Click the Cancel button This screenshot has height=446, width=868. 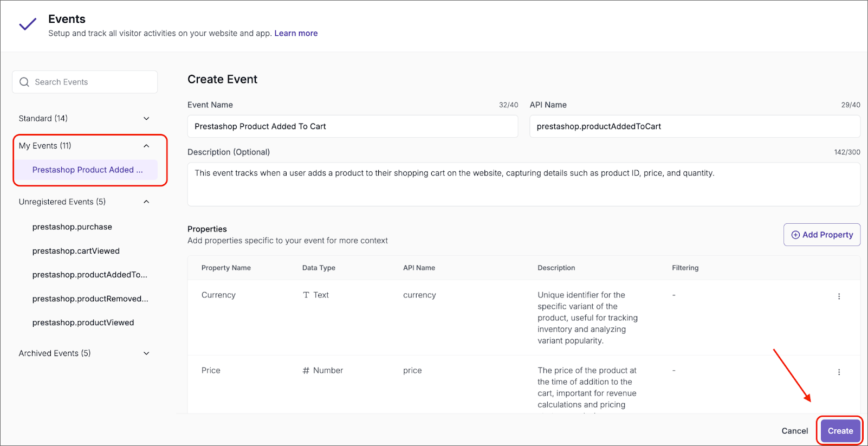pyautogui.click(x=794, y=431)
